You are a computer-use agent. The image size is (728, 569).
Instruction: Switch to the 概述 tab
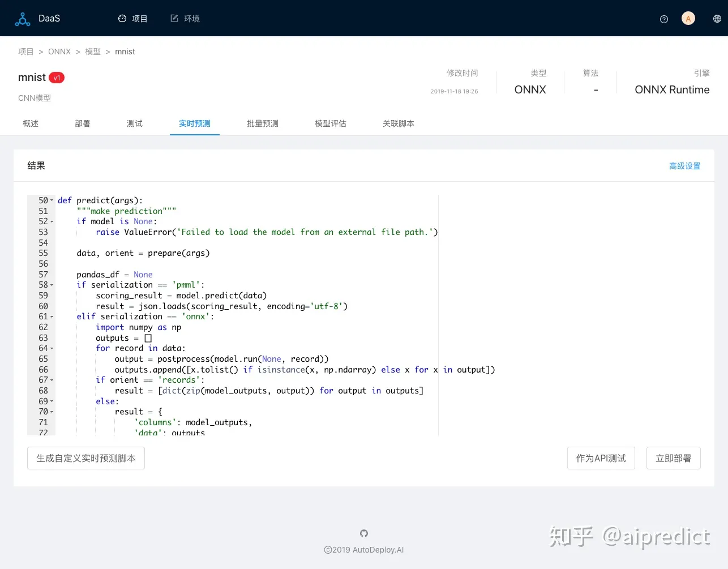tap(31, 123)
